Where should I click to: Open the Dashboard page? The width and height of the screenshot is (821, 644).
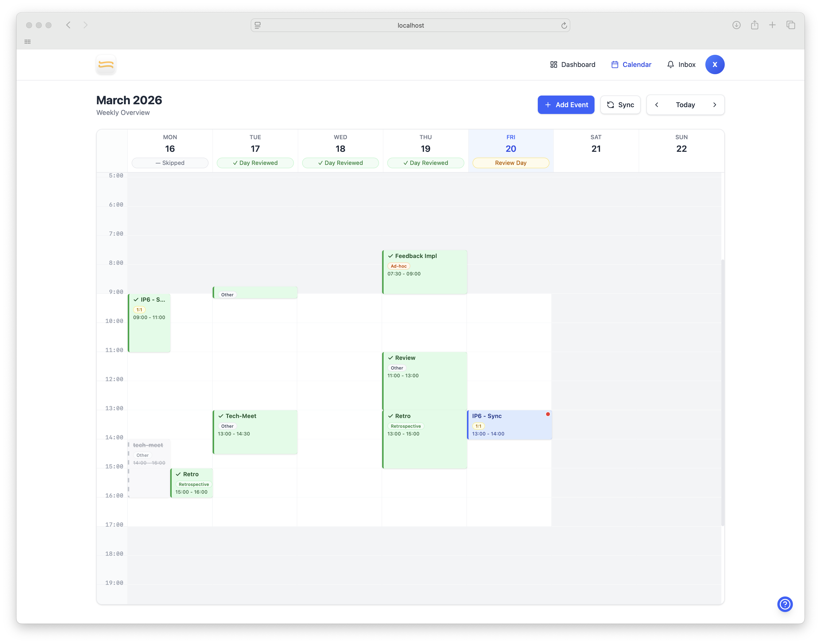click(x=572, y=64)
